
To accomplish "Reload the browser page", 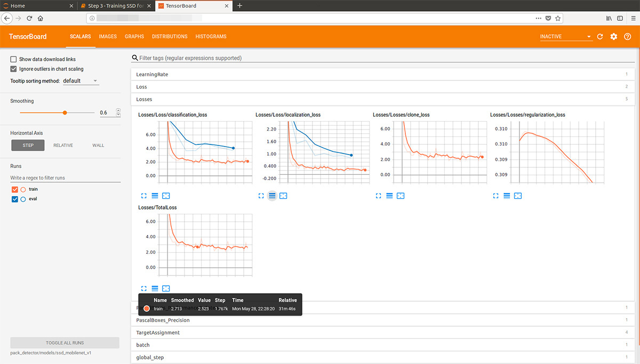I will click(30, 18).
